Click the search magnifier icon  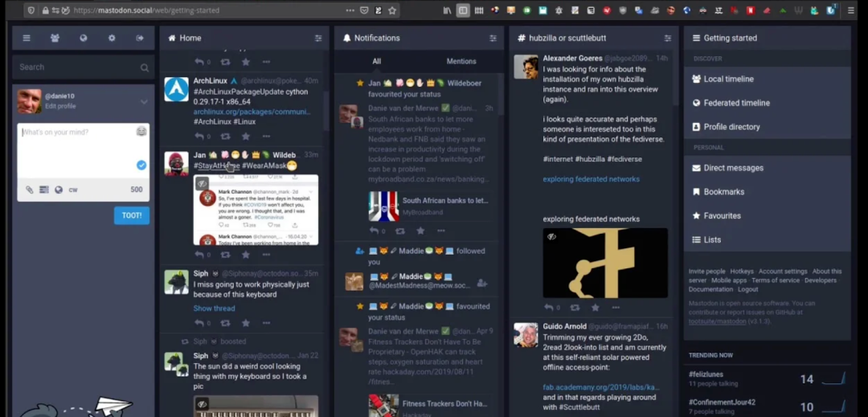point(145,67)
